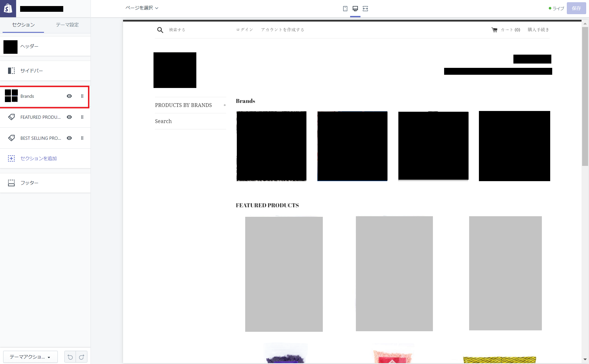Click the ライブ status indicator
The image size is (589, 364).
[556, 8]
